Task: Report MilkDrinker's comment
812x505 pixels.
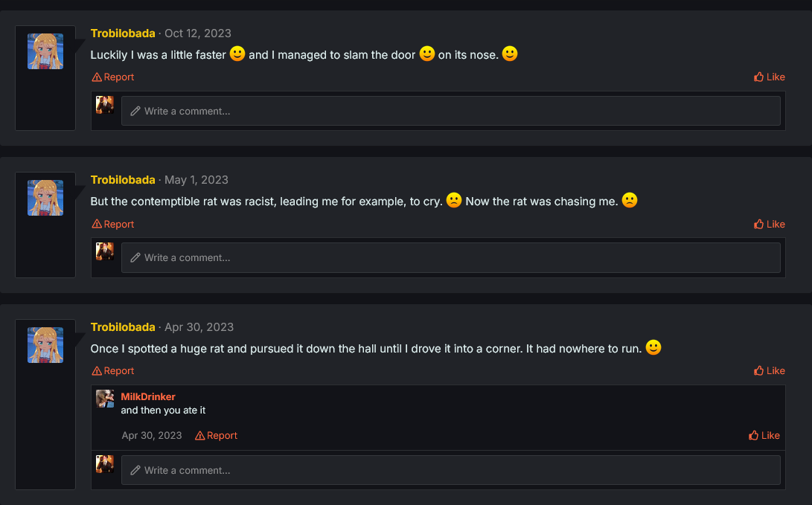Action: coord(217,436)
